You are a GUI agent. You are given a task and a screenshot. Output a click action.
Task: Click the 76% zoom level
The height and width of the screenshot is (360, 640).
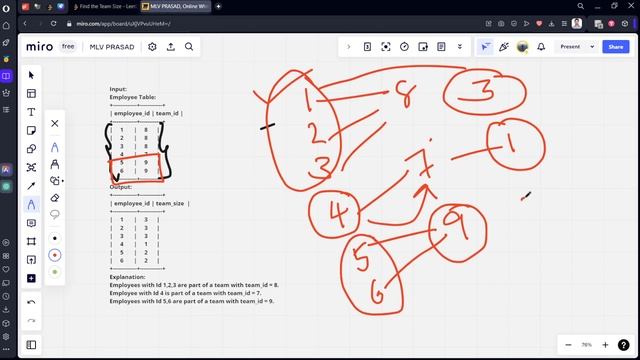click(587, 345)
